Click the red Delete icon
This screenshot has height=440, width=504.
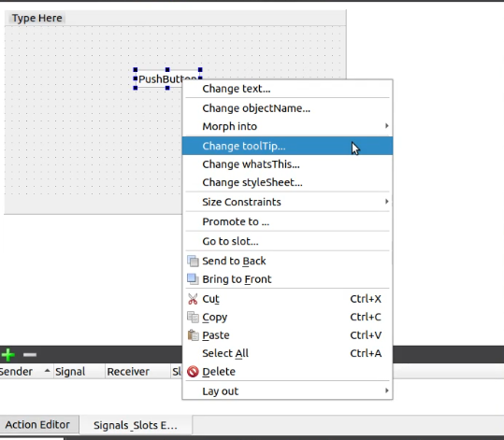(x=193, y=372)
